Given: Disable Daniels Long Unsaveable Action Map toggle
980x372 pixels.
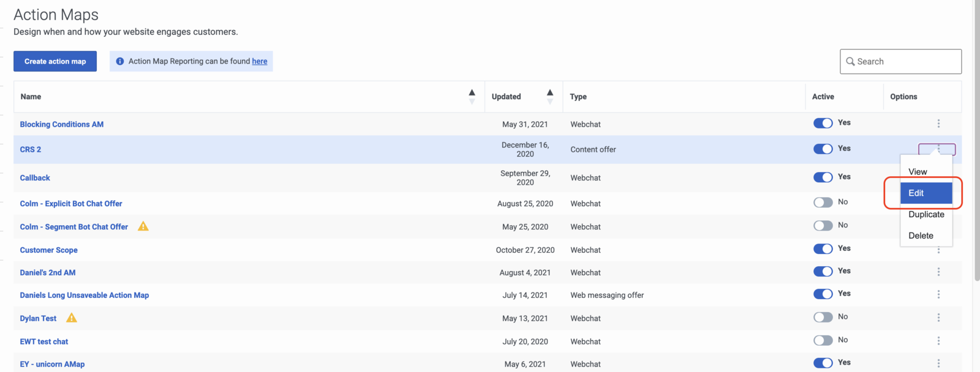Looking at the screenshot, I should pos(823,294).
